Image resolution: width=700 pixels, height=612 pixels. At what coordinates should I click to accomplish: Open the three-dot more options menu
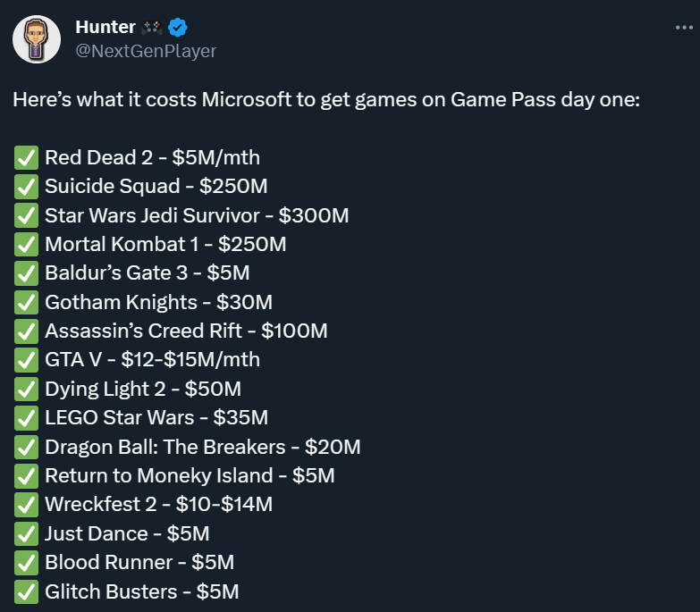(x=684, y=28)
